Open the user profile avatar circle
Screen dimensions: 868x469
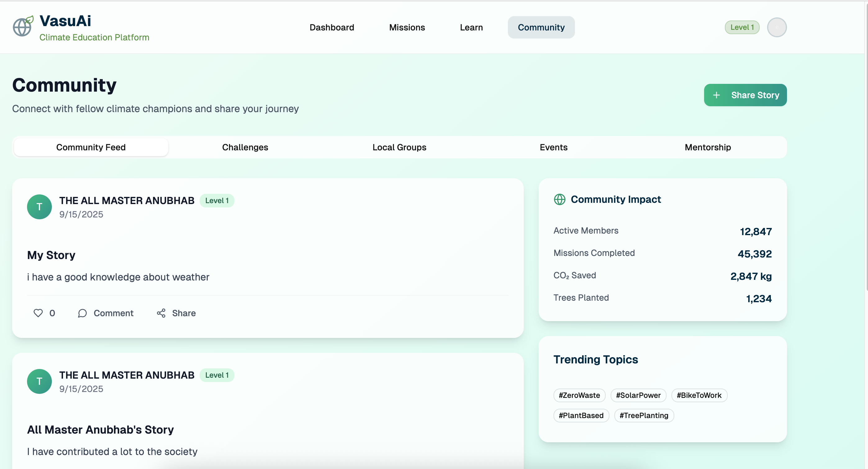777,27
